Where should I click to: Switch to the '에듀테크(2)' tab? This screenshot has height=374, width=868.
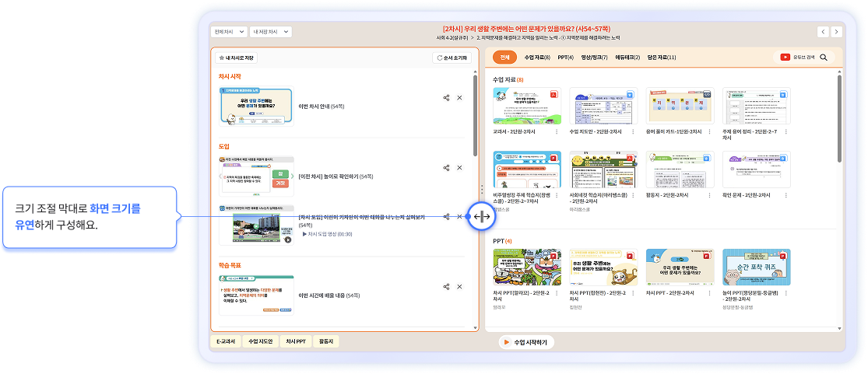(x=627, y=57)
